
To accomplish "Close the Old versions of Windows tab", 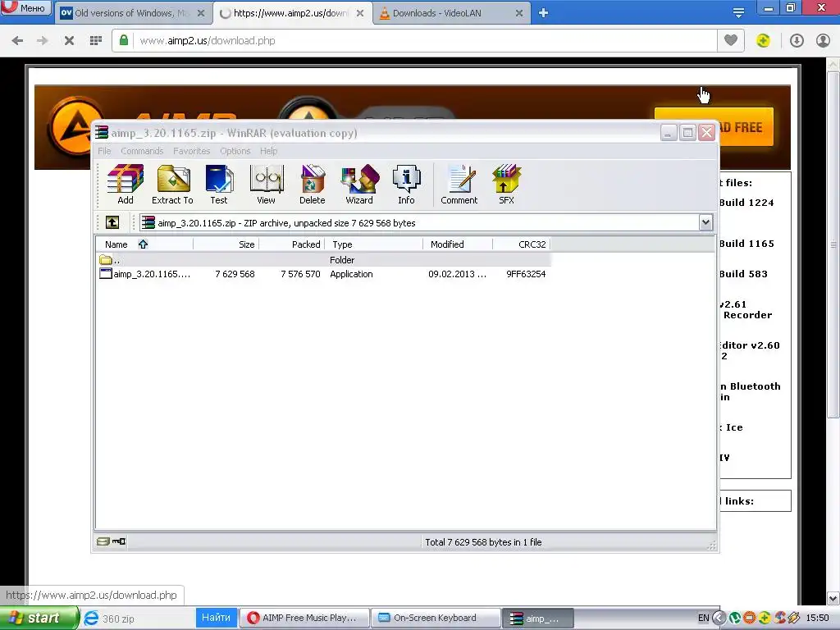I will click(x=201, y=13).
